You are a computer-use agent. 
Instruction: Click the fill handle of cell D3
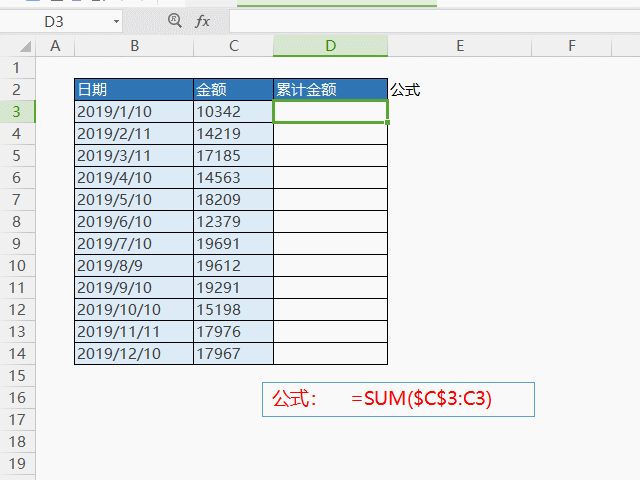[x=387, y=122]
